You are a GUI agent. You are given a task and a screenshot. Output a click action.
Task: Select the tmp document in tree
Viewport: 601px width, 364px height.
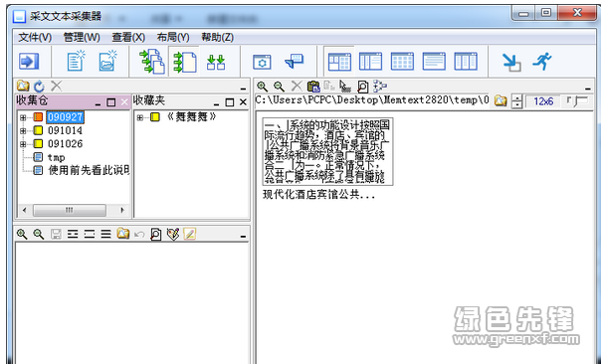pyautogui.click(x=56, y=157)
